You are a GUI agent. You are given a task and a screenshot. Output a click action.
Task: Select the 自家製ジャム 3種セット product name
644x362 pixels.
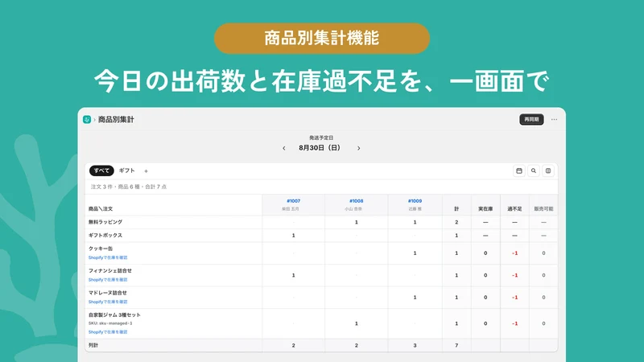click(114, 315)
